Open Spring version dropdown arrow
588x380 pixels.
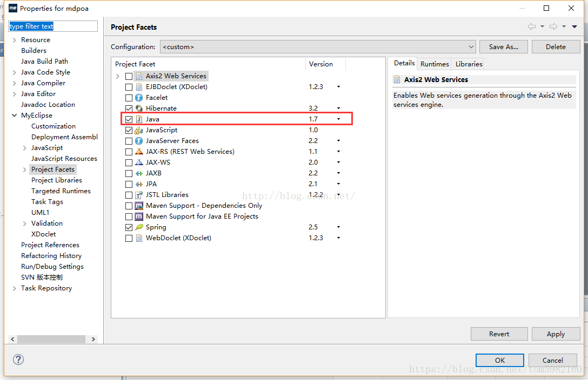[338, 227]
